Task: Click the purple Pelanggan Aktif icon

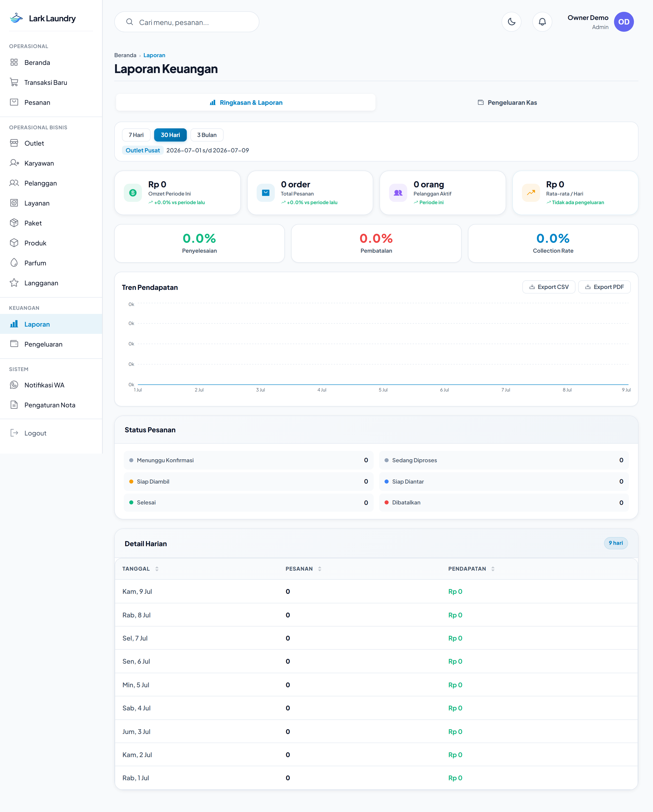Action: pyautogui.click(x=398, y=193)
